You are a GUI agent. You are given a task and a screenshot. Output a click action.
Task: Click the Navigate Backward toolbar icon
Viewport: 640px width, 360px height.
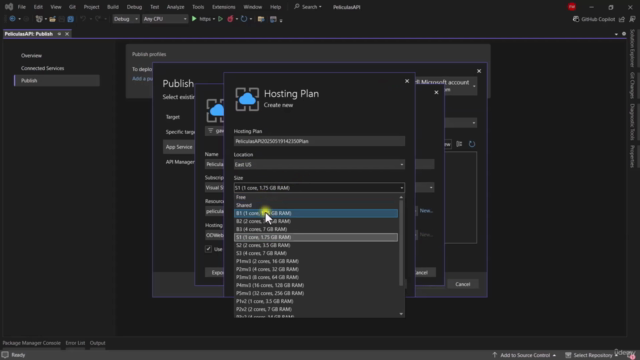[12, 19]
